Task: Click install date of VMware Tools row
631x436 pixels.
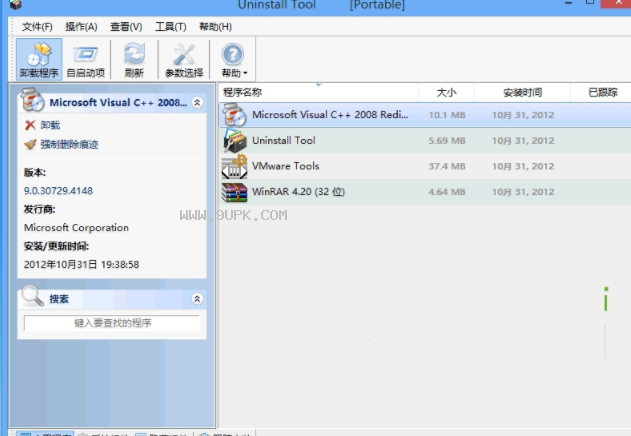Action: click(x=523, y=166)
